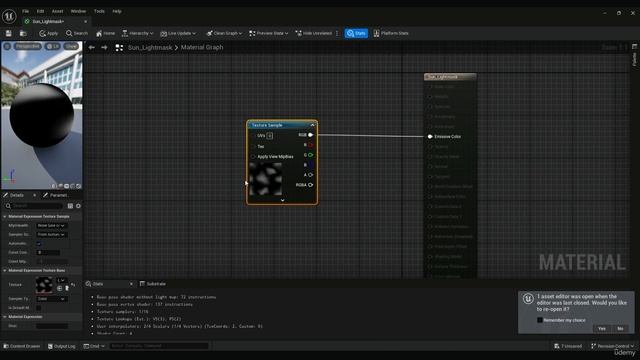Viewport: 640px width, 360px height.
Task: Close the Stats panel tab
Action: coord(131,284)
